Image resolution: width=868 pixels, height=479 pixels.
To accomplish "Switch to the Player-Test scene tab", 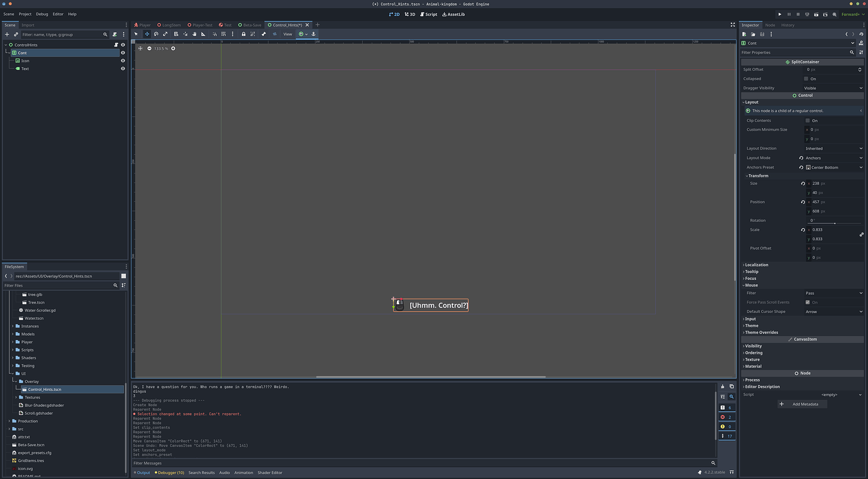I will click(201, 25).
